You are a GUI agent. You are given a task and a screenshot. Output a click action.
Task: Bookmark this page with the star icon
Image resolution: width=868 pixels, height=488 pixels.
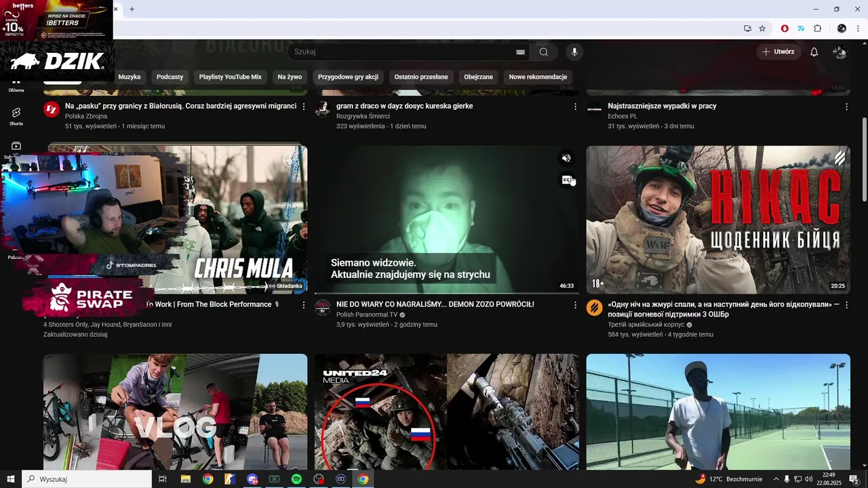click(x=762, y=28)
